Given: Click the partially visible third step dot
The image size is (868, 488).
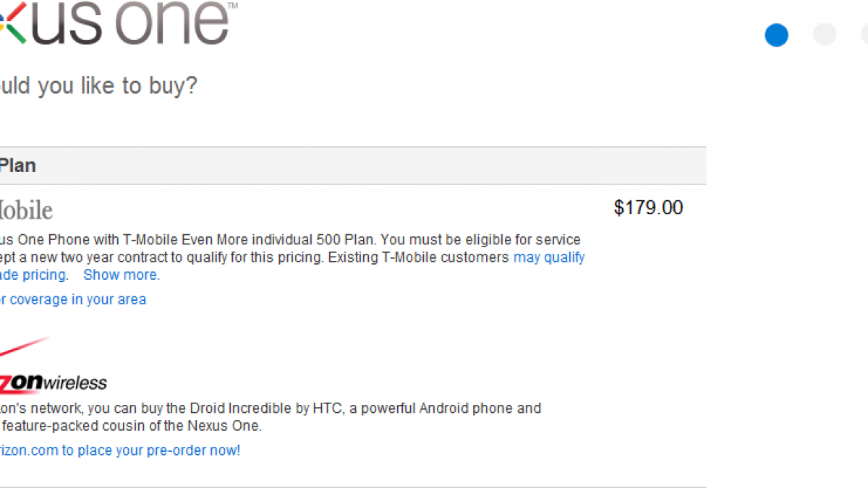Looking at the screenshot, I should tap(864, 35).
